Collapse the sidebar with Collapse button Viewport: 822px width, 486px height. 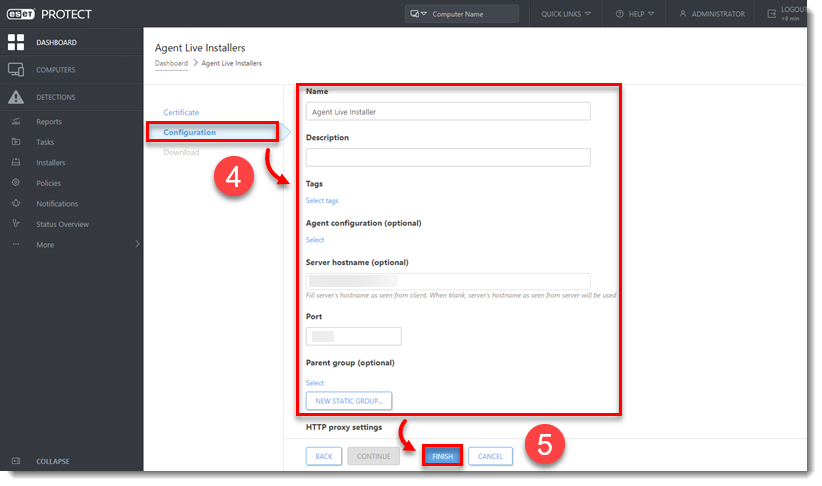(53, 462)
